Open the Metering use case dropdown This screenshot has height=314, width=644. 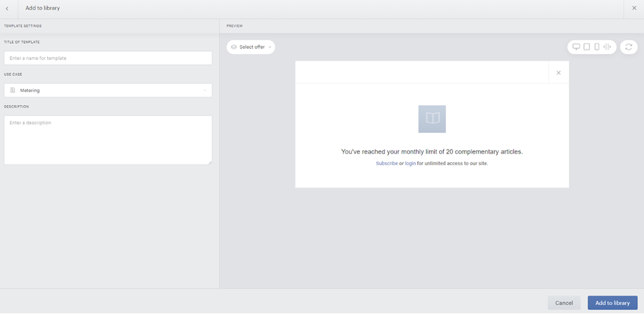point(108,91)
